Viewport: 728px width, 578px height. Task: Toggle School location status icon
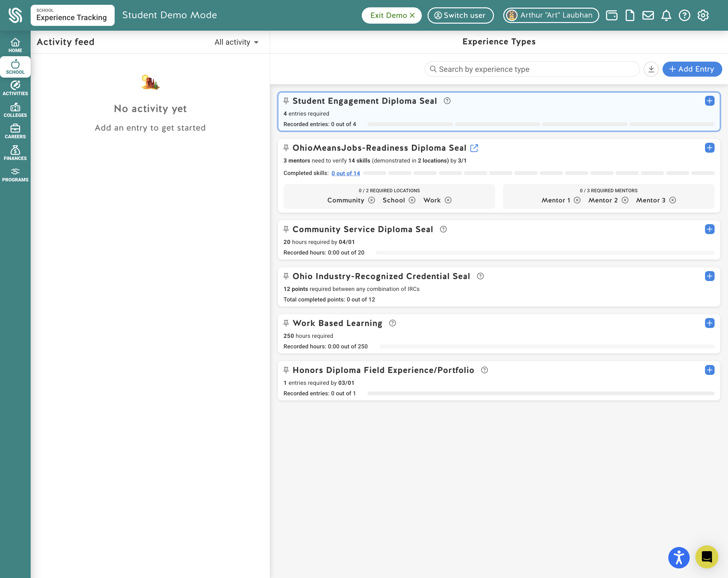[412, 200]
